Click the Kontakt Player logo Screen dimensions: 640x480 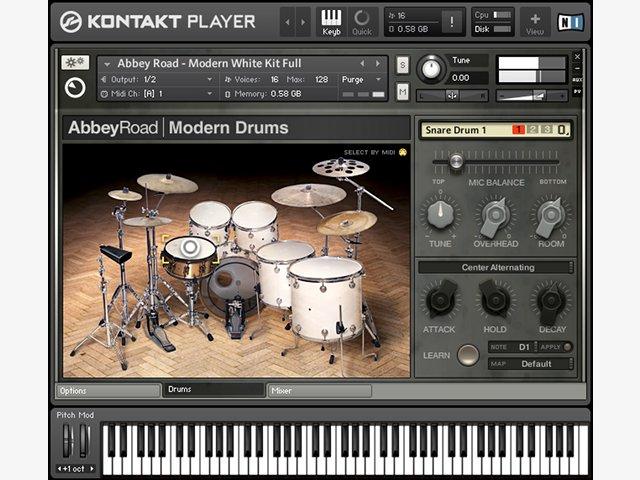pyautogui.click(x=158, y=22)
